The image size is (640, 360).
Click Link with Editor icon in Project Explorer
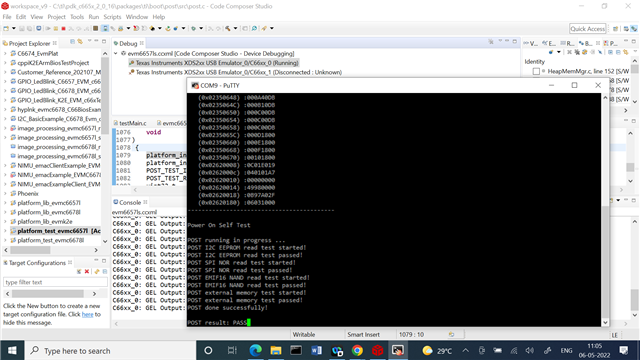(x=80, y=42)
